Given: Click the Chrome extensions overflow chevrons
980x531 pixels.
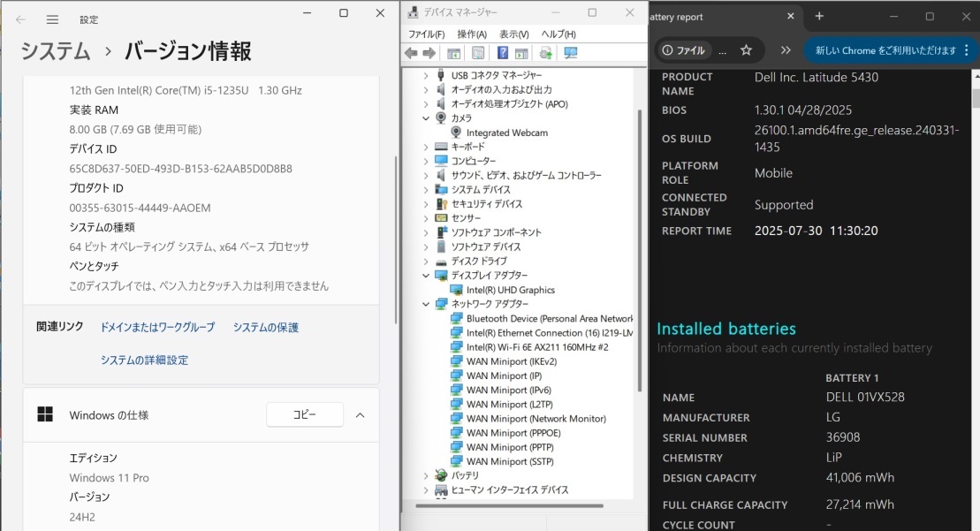Looking at the screenshot, I should click(786, 50).
